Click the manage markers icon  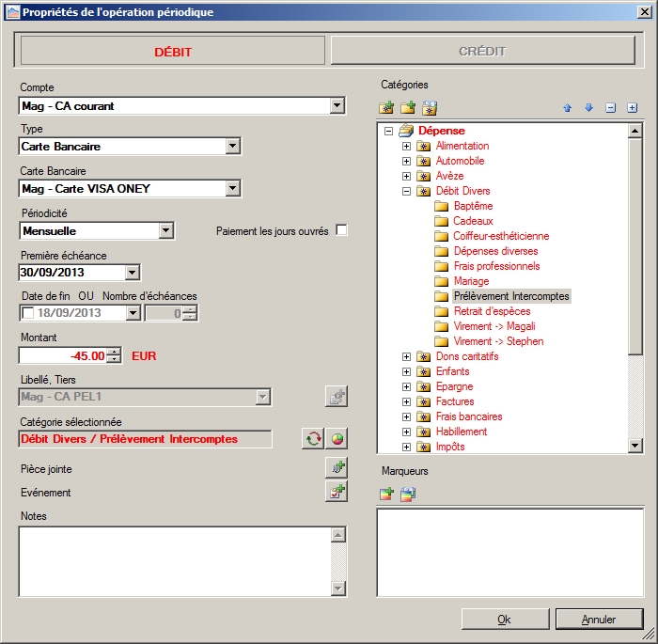point(408,494)
